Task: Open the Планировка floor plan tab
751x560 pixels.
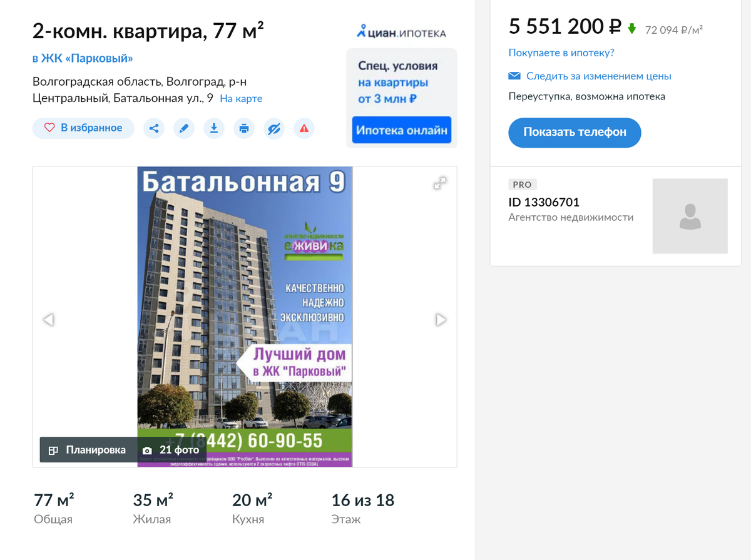Action: [x=88, y=450]
